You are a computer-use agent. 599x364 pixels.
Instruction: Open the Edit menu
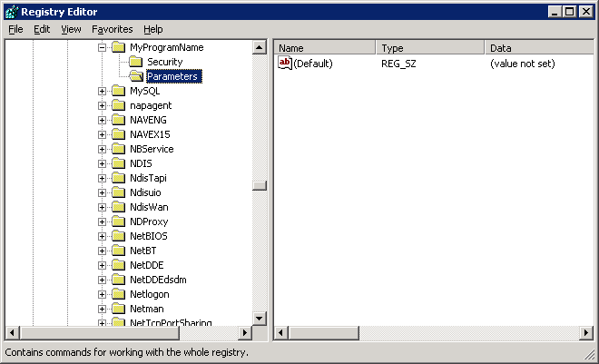point(42,29)
